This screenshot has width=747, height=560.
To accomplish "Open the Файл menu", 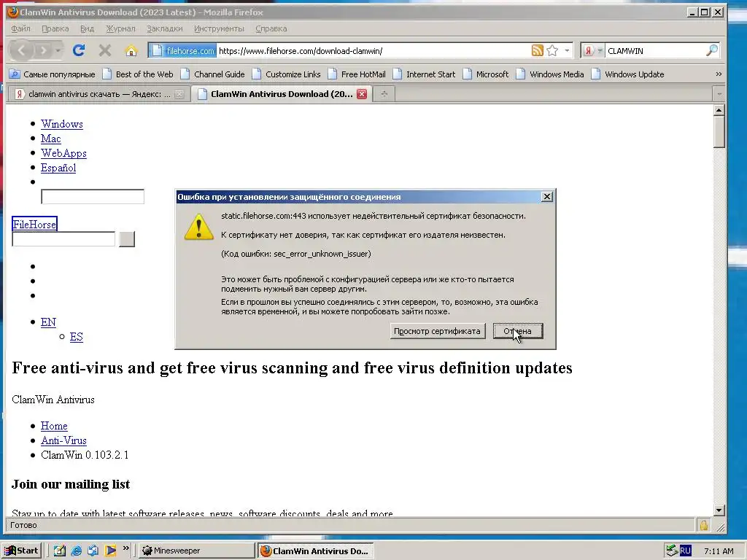I will (20, 28).
